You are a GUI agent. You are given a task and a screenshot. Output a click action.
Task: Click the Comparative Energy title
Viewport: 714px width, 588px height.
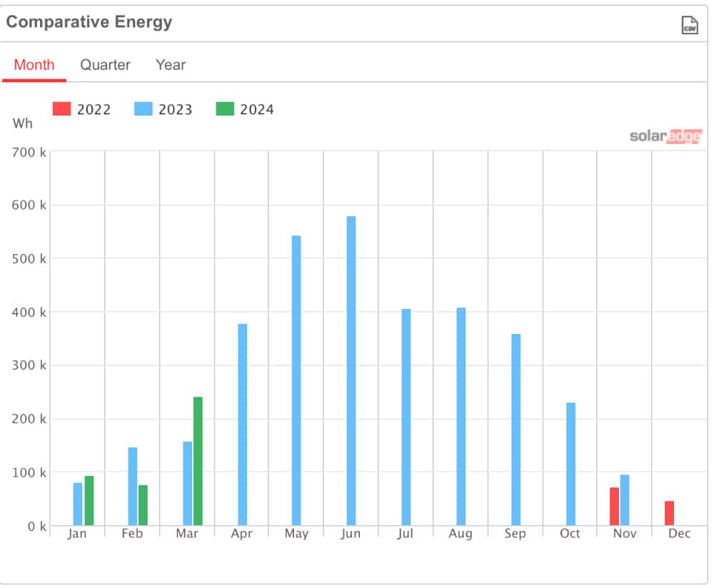click(x=89, y=22)
